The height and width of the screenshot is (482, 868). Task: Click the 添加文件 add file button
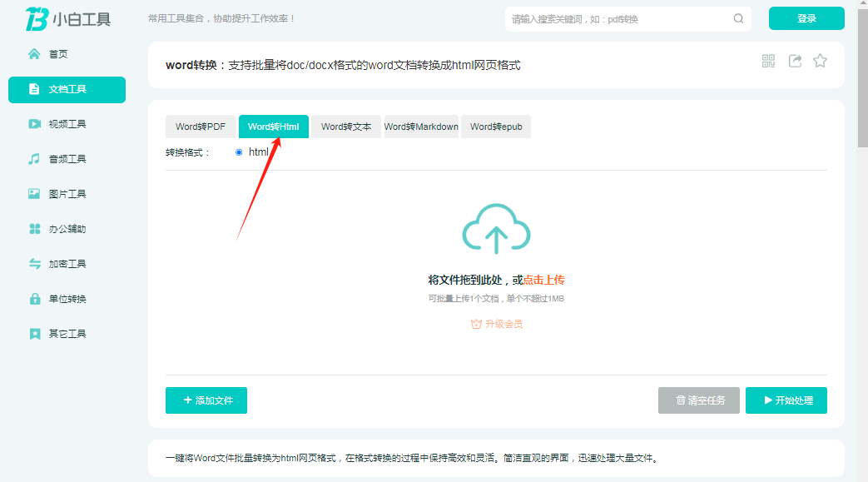pos(206,400)
